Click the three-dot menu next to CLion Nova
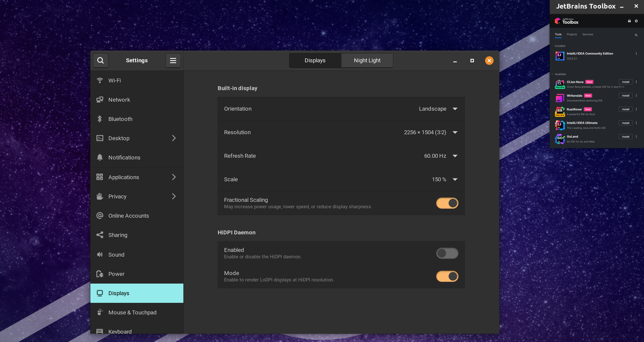 pos(636,82)
